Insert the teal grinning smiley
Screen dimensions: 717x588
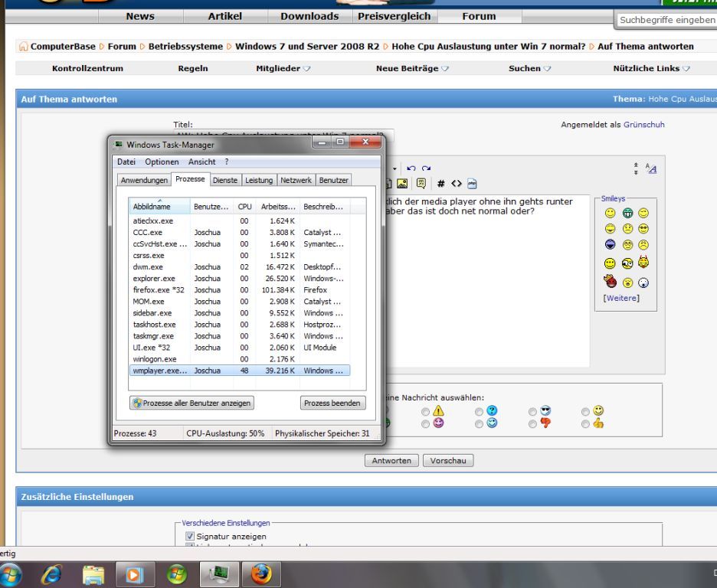coord(627,213)
